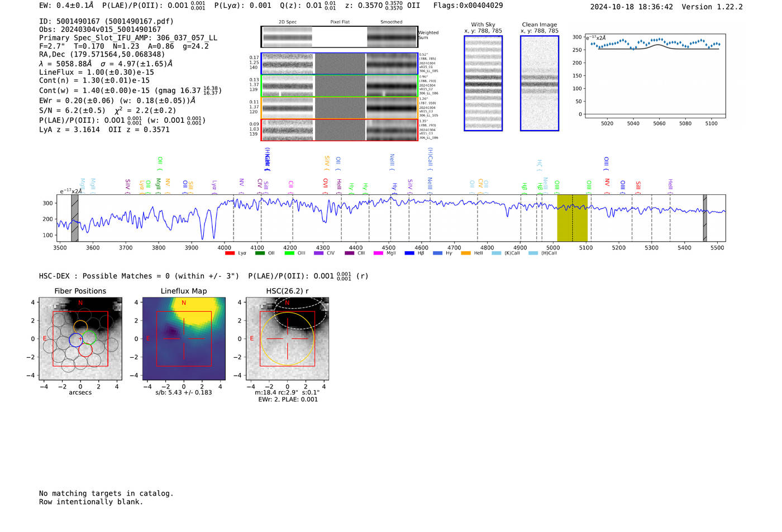
Task: Select the Weighted Sum 2D spectrum strip
Action: pyautogui.click(x=339, y=37)
